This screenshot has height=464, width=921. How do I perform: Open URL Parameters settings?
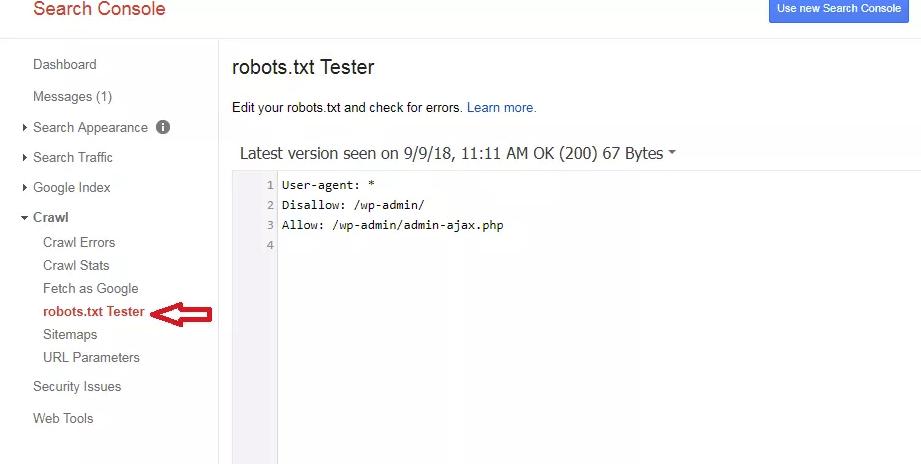coord(91,358)
